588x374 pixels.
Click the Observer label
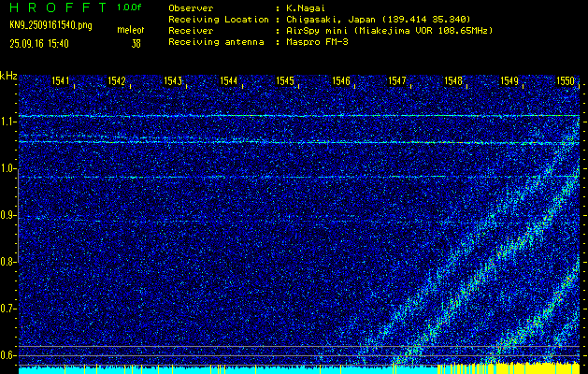tap(191, 8)
